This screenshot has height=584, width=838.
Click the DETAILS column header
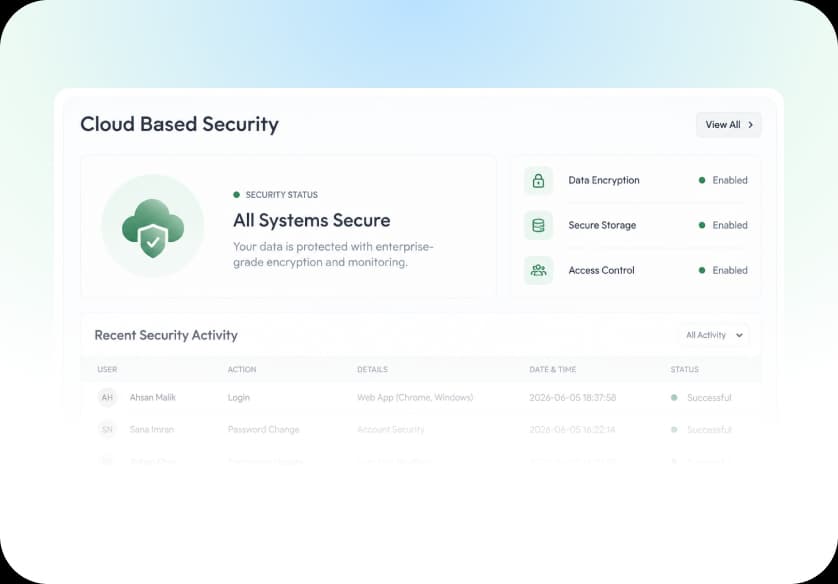[x=372, y=369]
